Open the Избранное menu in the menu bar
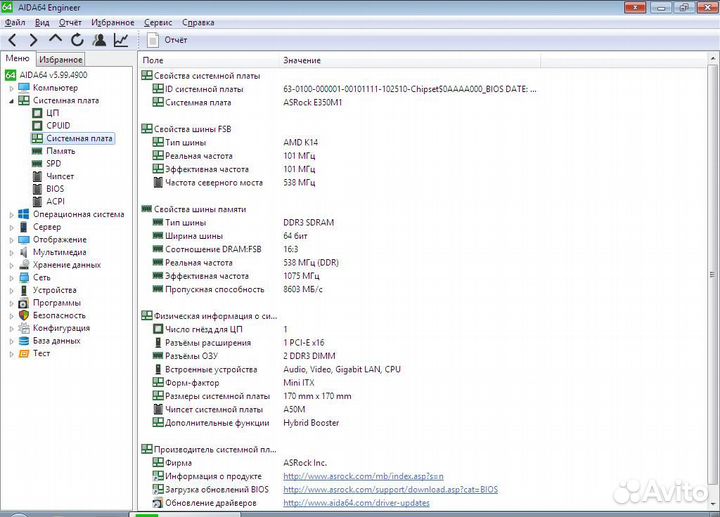Screen dimensions: 720x517 [112, 22]
